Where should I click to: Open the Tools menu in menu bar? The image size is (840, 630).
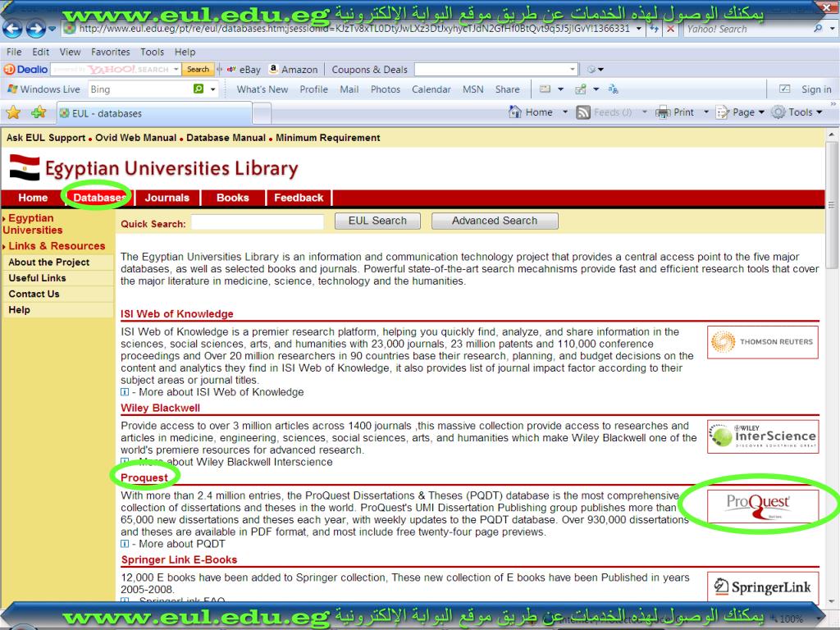coord(152,52)
